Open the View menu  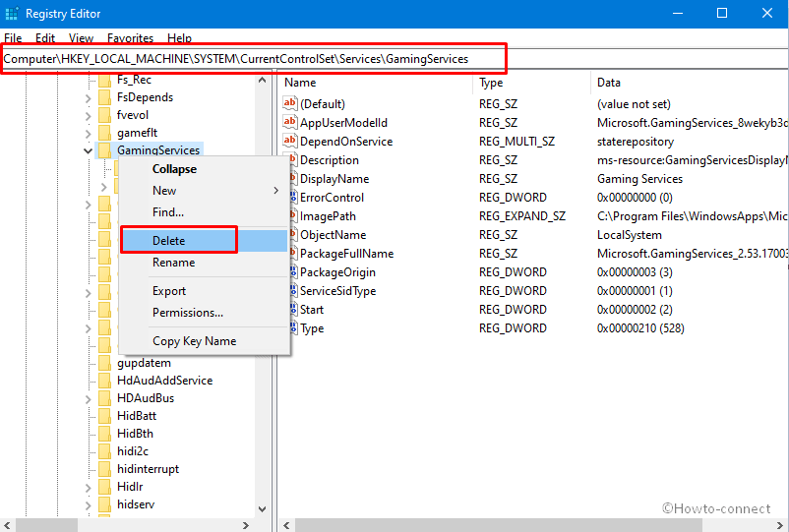point(81,38)
